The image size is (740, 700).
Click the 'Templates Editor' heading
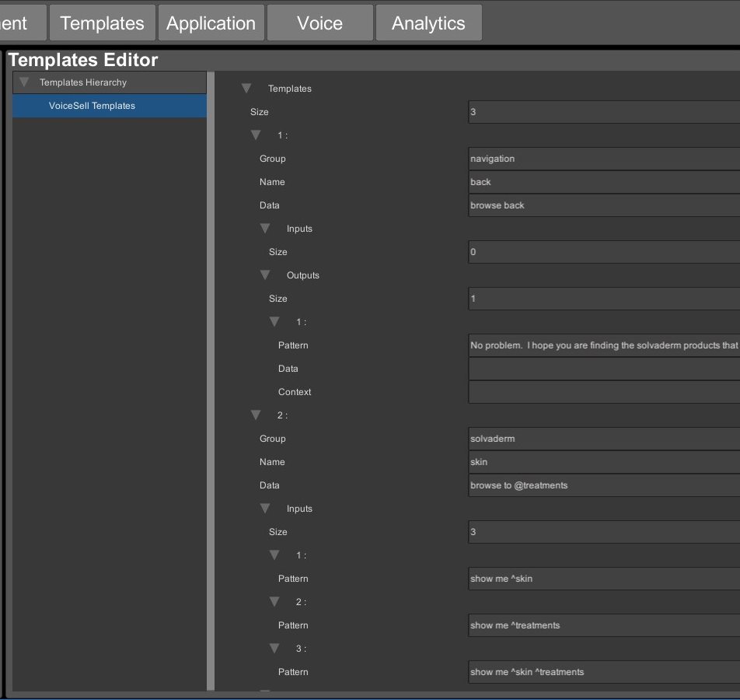click(83, 60)
